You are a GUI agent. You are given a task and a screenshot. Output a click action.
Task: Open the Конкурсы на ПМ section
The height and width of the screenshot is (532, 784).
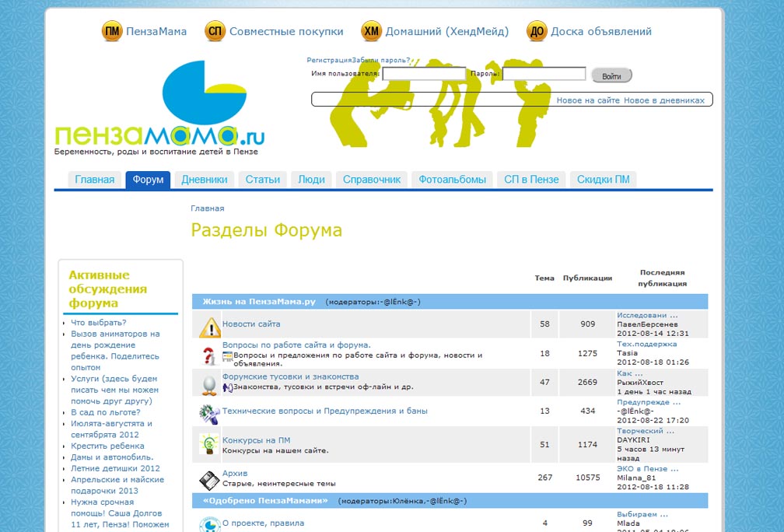(256, 440)
